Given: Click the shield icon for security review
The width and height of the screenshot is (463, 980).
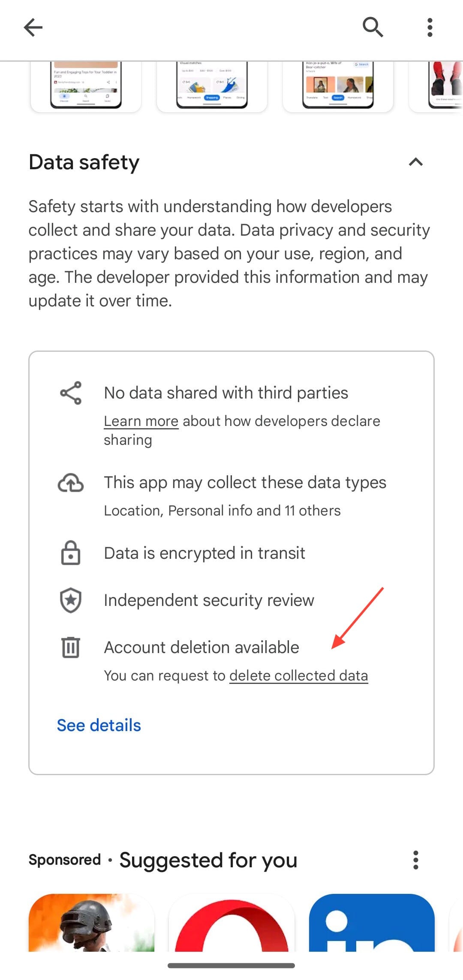Looking at the screenshot, I should pyautogui.click(x=71, y=601).
